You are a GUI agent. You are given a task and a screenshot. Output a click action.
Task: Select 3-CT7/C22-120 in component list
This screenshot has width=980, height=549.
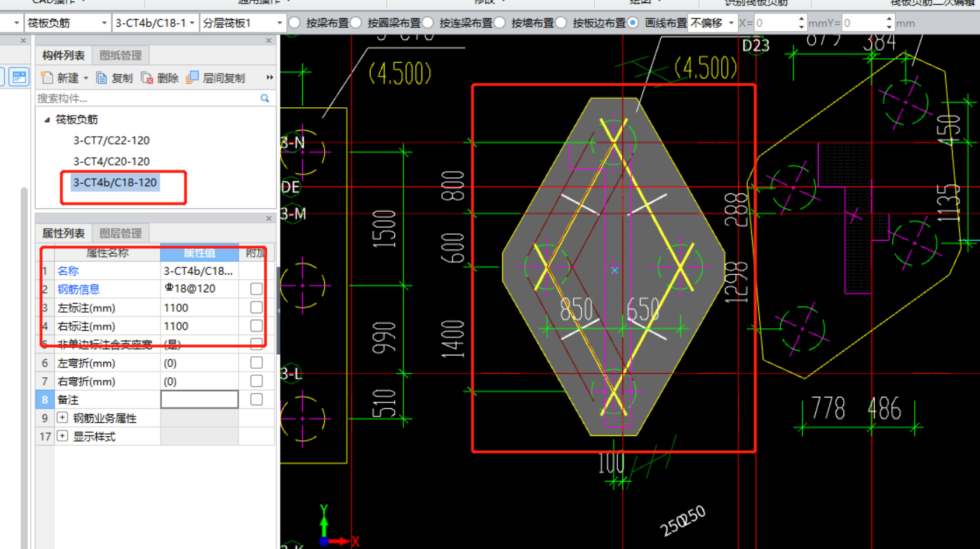pyautogui.click(x=112, y=140)
